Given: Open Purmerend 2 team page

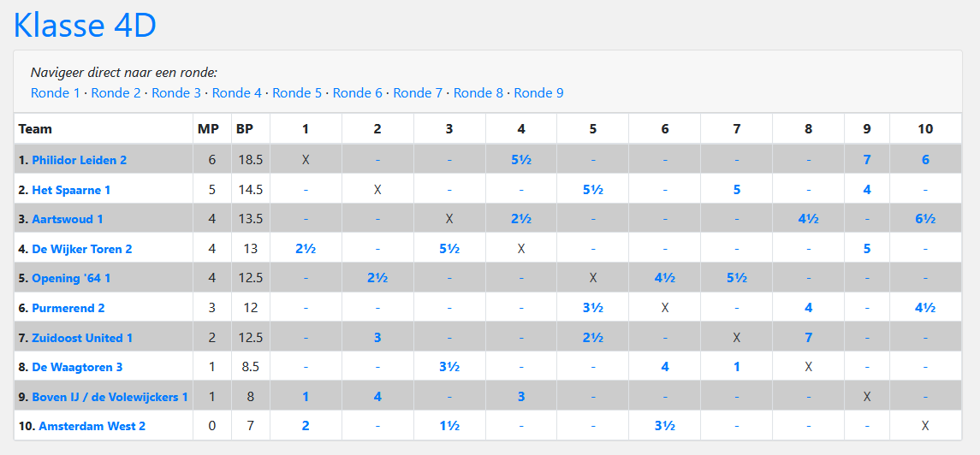Looking at the screenshot, I should (x=68, y=308).
